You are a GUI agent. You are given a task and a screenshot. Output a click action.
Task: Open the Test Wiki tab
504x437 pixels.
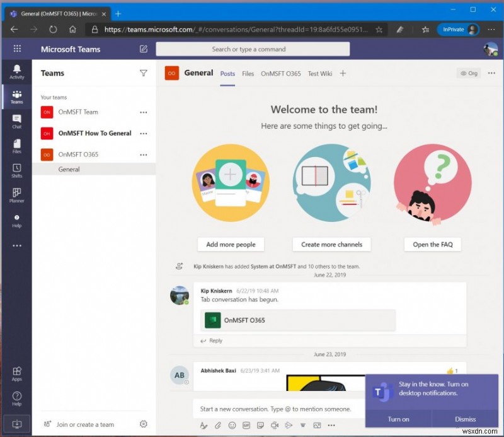[320, 74]
